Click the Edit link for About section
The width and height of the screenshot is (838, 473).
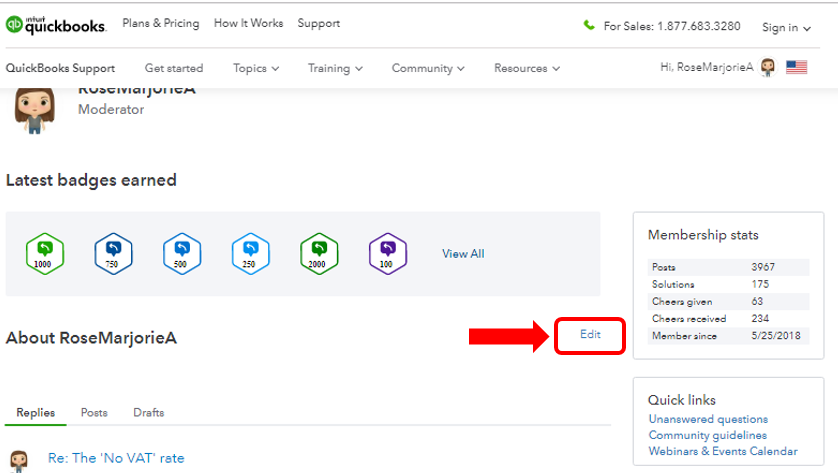click(x=591, y=335)
